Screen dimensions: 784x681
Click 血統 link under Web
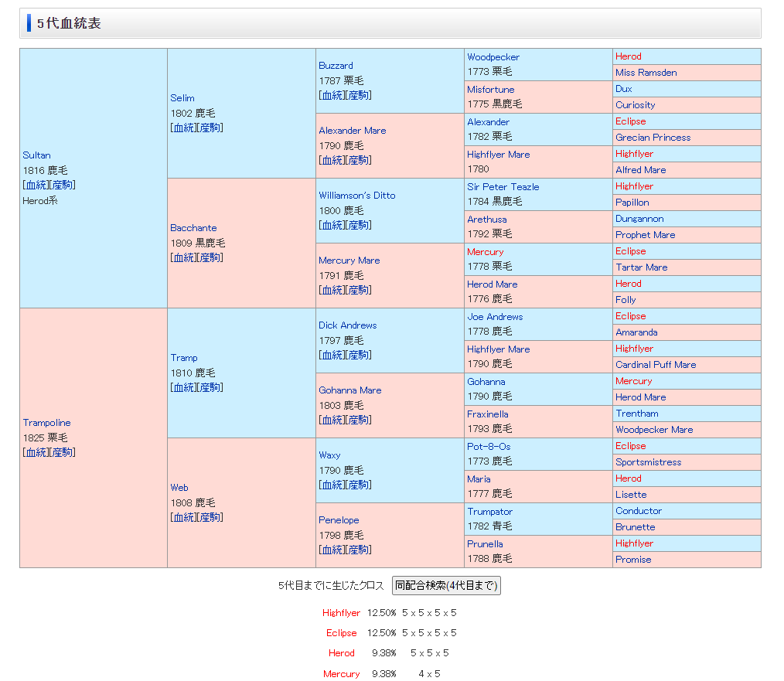click(183, 517)
